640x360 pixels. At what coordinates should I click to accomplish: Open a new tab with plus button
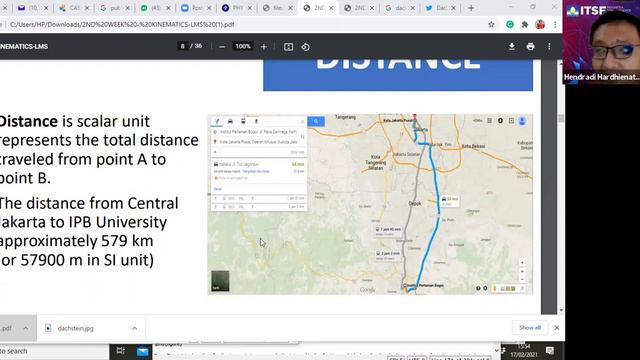click(471, 8)
